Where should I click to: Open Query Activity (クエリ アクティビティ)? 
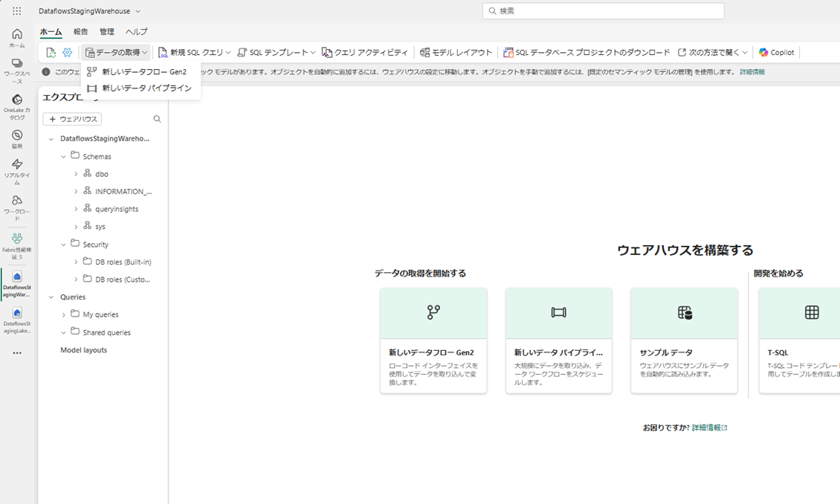point(364,53)
